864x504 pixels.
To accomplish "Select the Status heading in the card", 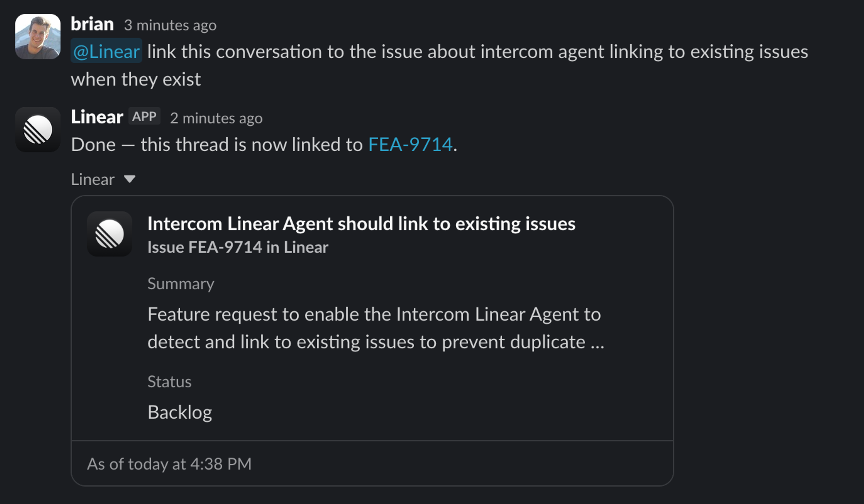I will [x=169, y=381].
